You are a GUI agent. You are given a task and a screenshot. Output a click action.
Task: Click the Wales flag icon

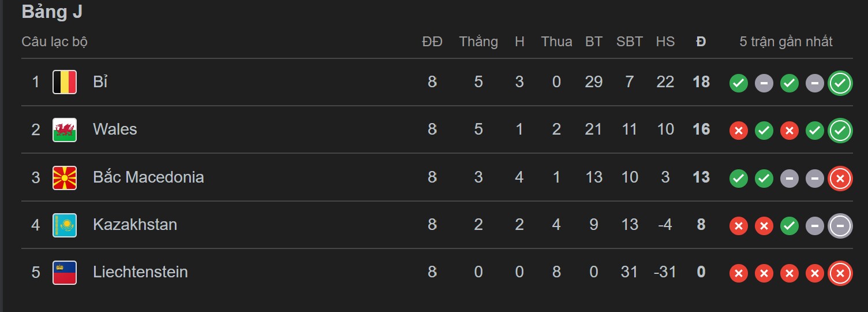(65, 129)
